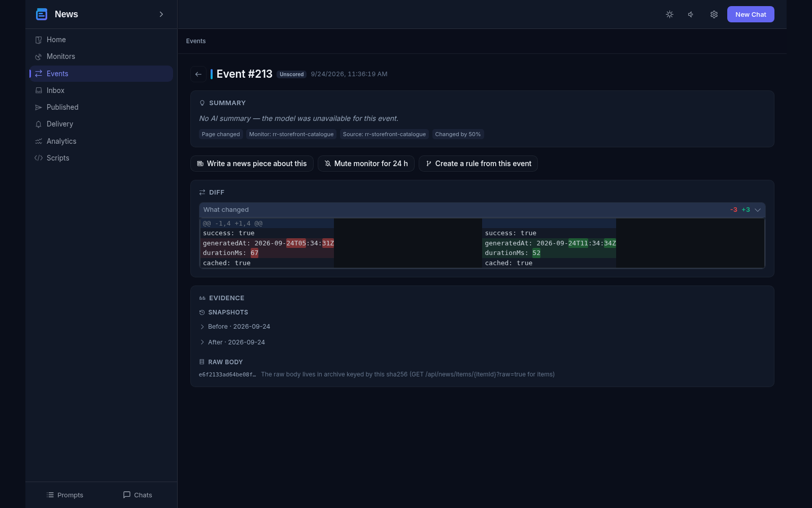The width and height of the screenshot is (812, 508).
Task: Click the e6f2133ad64be08f sha256 hash
Action: click(227, 374)
